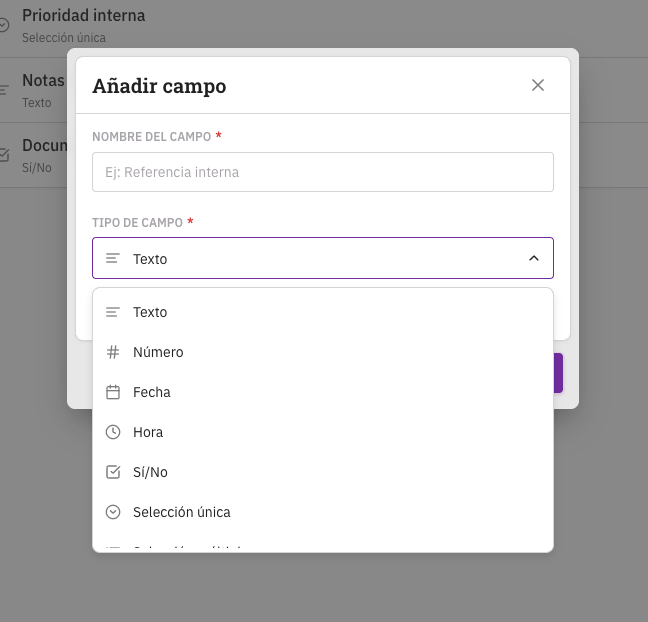This screenshot has width=648, height=622.
Task: Click the lines icon beside Texto in the option list
Action: (x=113, y=312)
